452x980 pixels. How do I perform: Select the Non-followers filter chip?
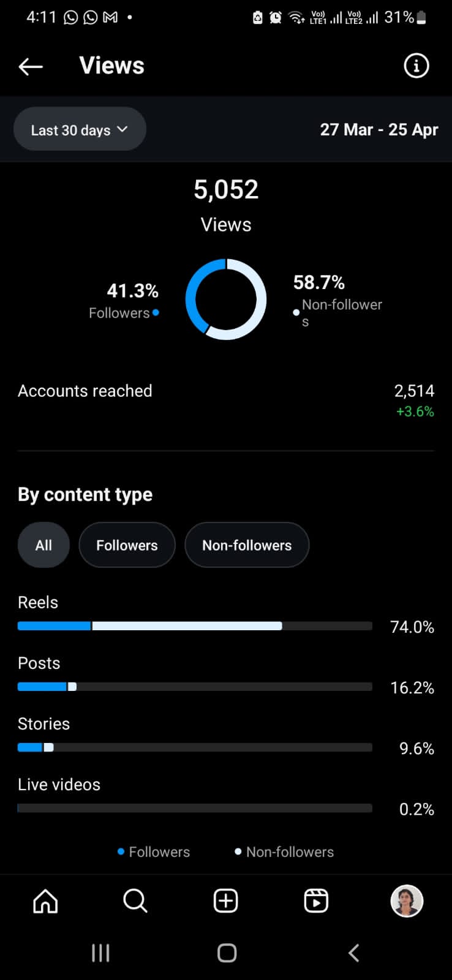pos(247,545)
